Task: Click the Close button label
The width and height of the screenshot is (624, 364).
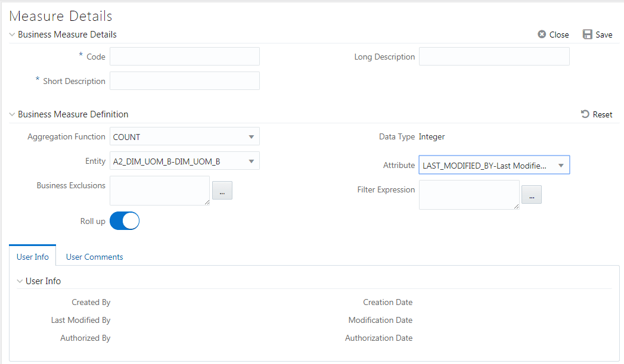Action: coord(558,35)
